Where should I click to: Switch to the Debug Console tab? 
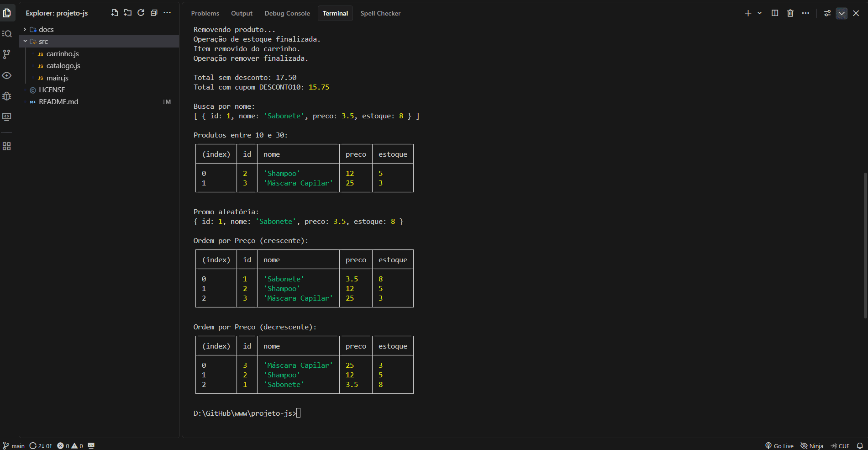pyautogui.click(x=287, y=13)
